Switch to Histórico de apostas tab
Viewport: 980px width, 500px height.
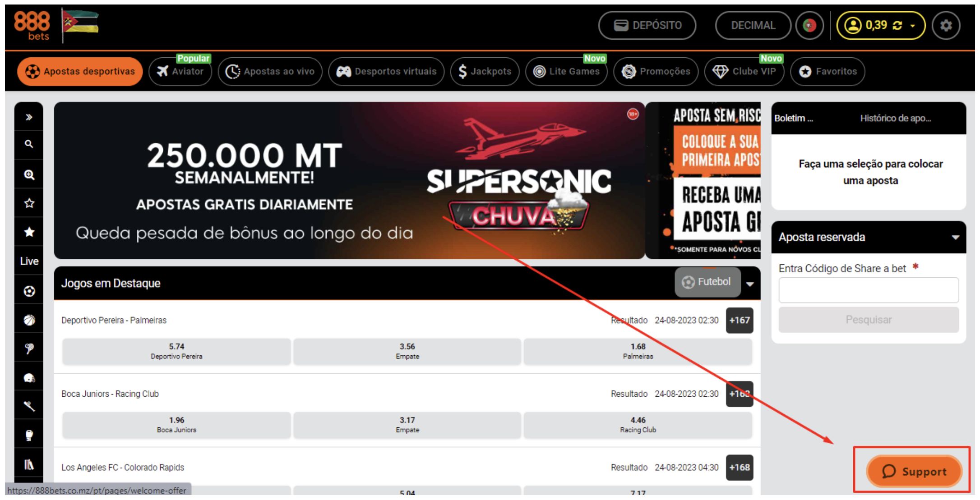point(895,118)
